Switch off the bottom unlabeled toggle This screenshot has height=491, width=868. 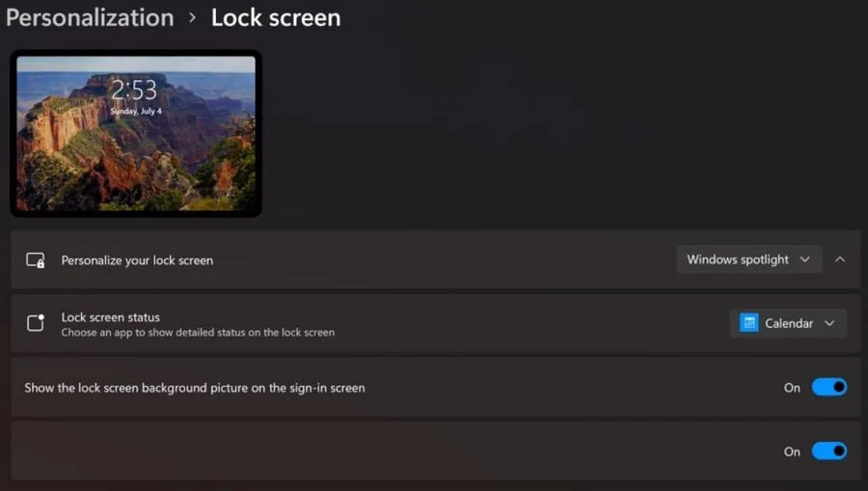(x=829, y=451)
